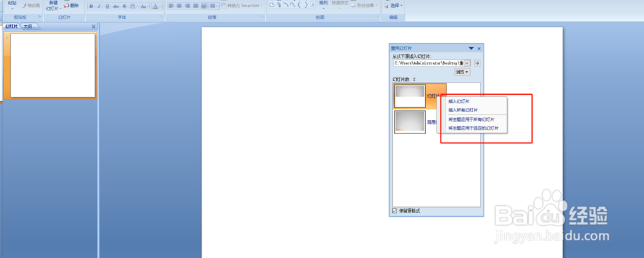The width and height of the screenshot is (644, 258).
Task: Expand the file path combo box arrow
Action: [x=468, y=63]
